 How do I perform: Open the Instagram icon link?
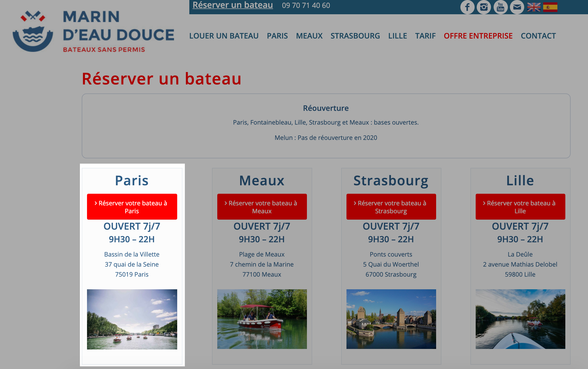tap(484, 7)
